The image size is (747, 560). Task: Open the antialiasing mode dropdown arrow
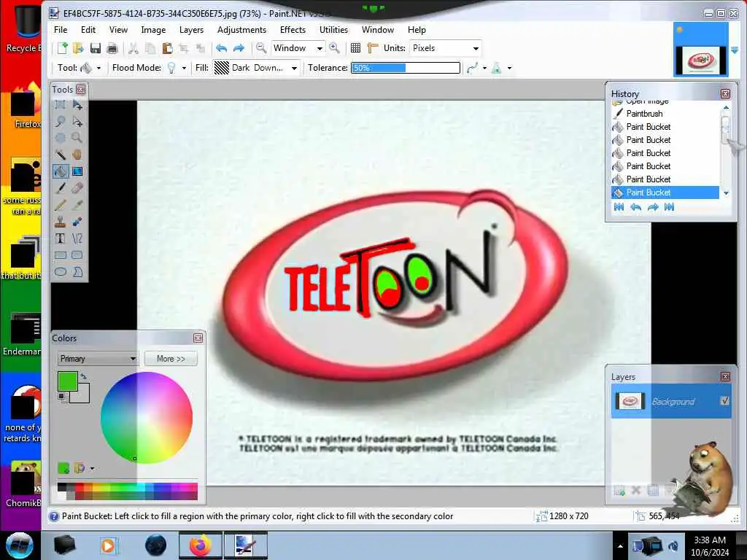pos(484,68)
